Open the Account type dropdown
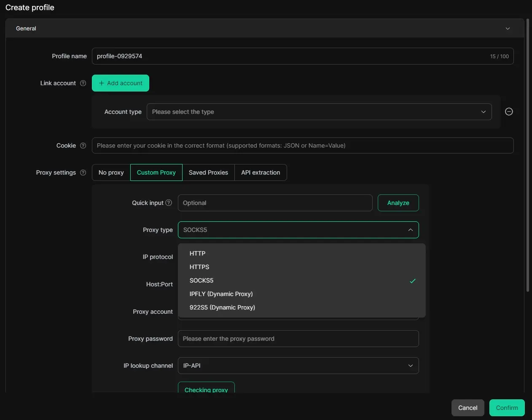The width and height of the screenshot is (532, 420). click(x=319, y=112)
